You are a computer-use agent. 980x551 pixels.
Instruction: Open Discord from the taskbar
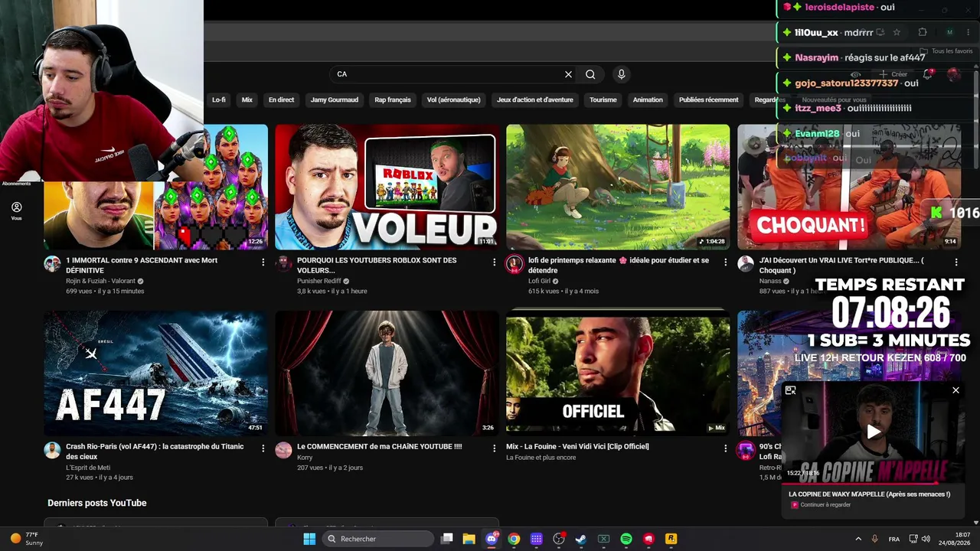[492, 539]
